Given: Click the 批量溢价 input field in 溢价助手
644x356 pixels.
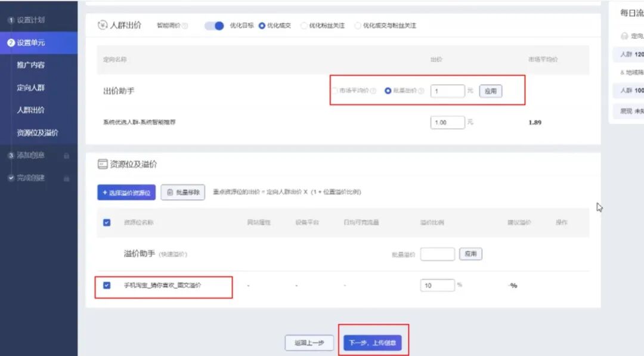Looking at the screenshot, I should click(437, 253).
